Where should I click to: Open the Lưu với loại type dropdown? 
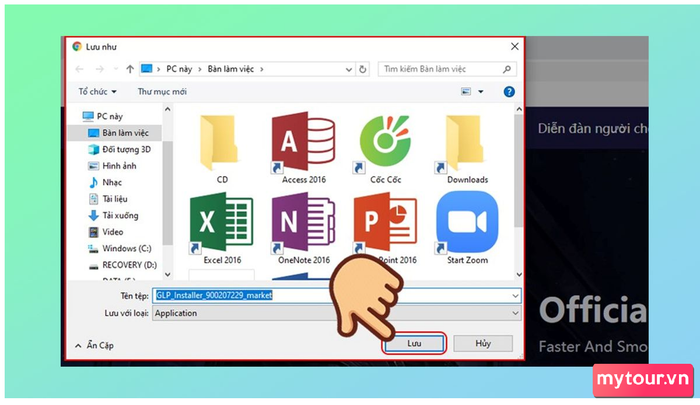(515, 313)
